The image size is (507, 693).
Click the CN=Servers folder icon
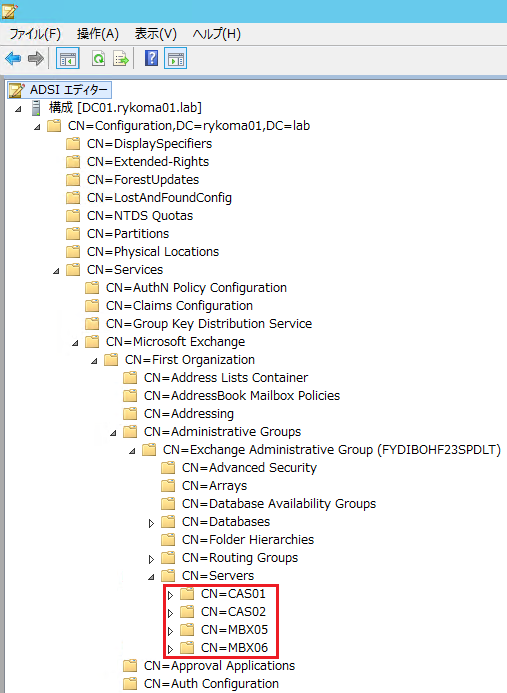168,575
